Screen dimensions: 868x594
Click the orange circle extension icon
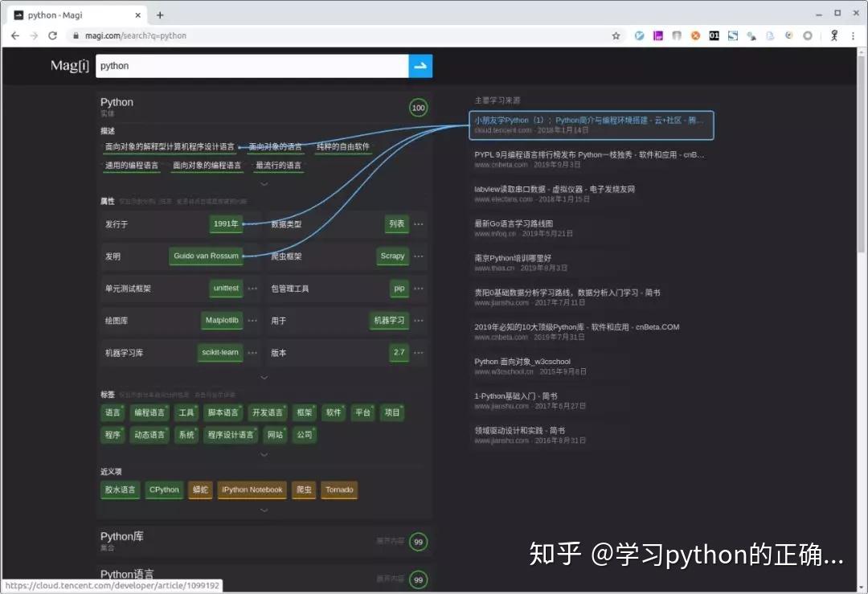(695, 36)
